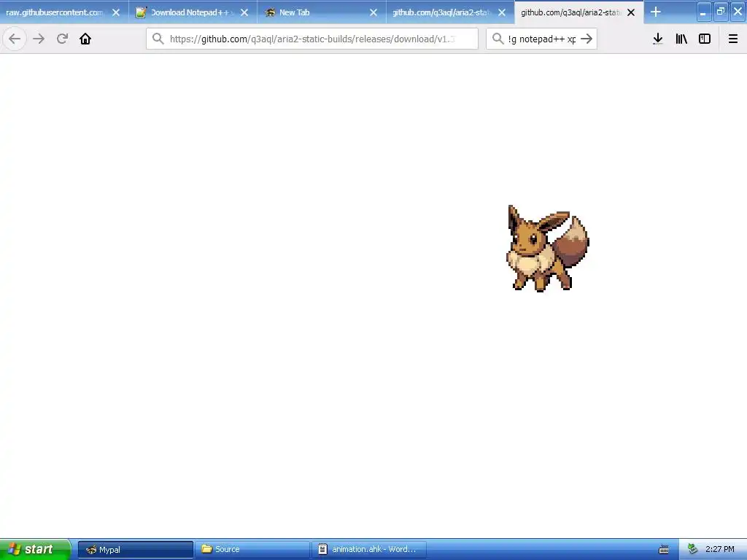Close the raw.githubusercontent.com tab
The width and height of the screenshot is (747, 560).
coord(116,12)
